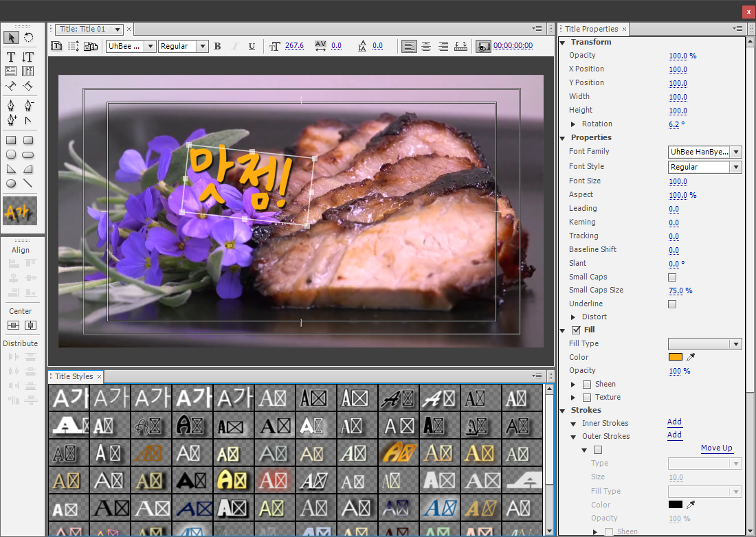Select the Add Anchor Point tool

pos(12,119)
